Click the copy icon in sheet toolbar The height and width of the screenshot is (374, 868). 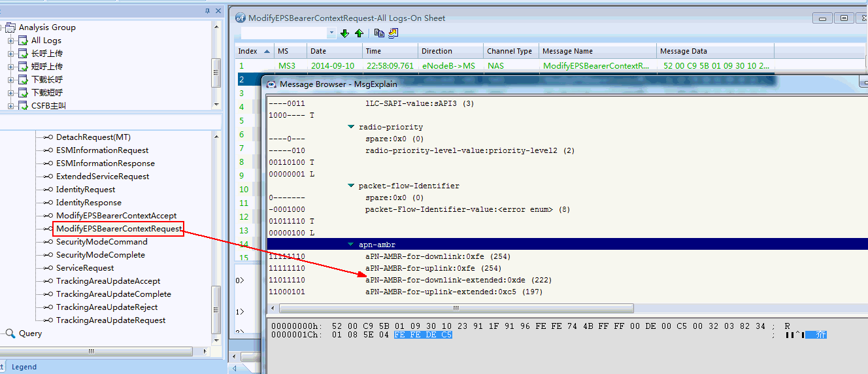coord(379,33)
